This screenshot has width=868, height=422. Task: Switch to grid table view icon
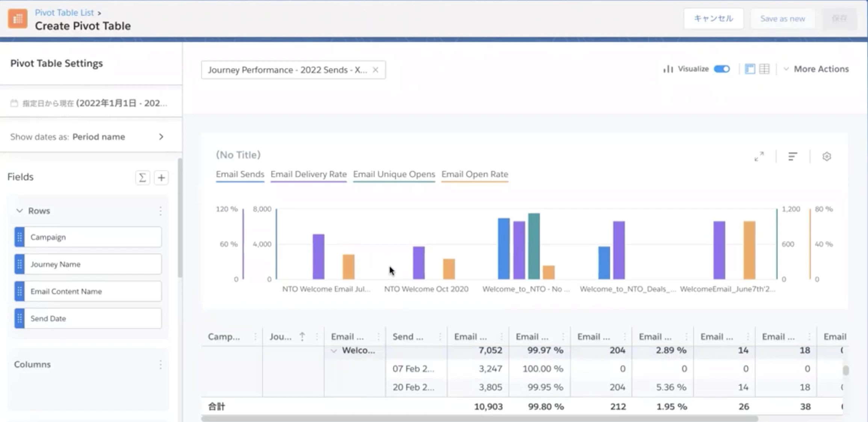tap(764, 69)
